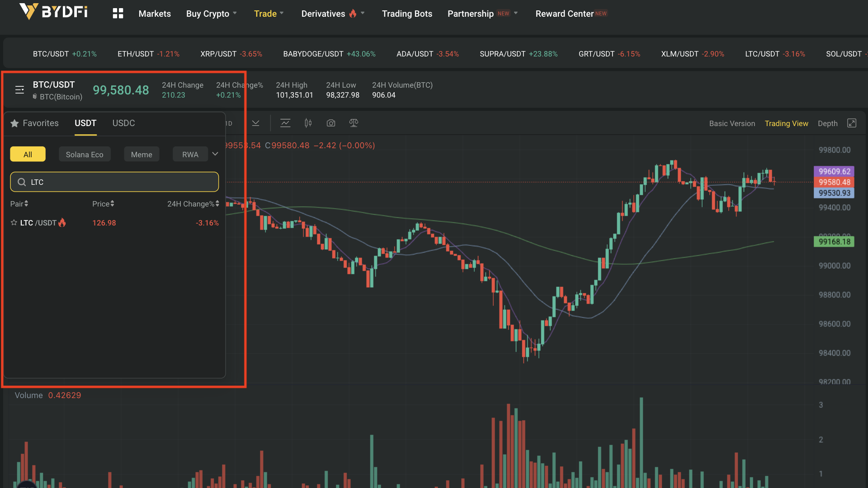Viewport: 868px width, 488px height.
Task: Take a chart snapshot with the camera icon
Action: coord(331,123)
